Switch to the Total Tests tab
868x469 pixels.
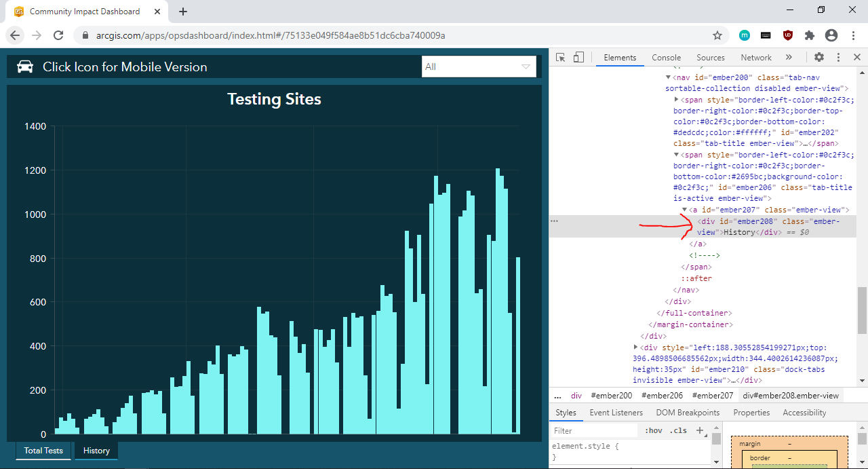click(43, 450)
